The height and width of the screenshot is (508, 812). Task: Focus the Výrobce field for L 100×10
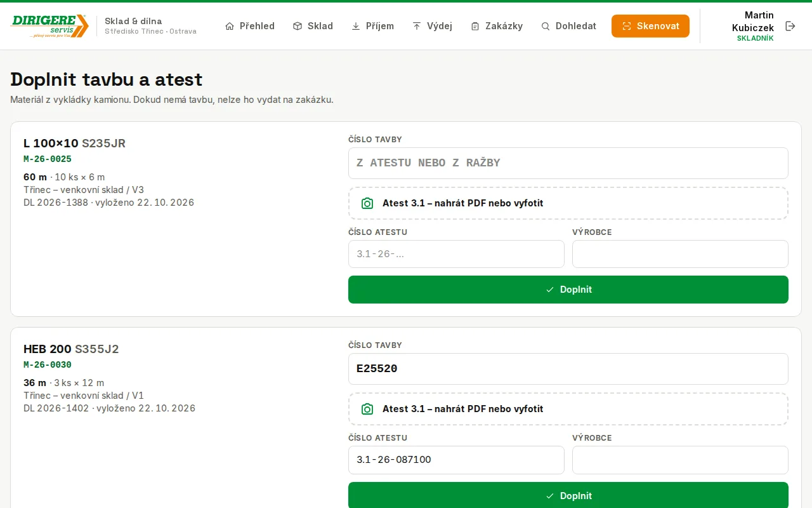tap(680, 254)
